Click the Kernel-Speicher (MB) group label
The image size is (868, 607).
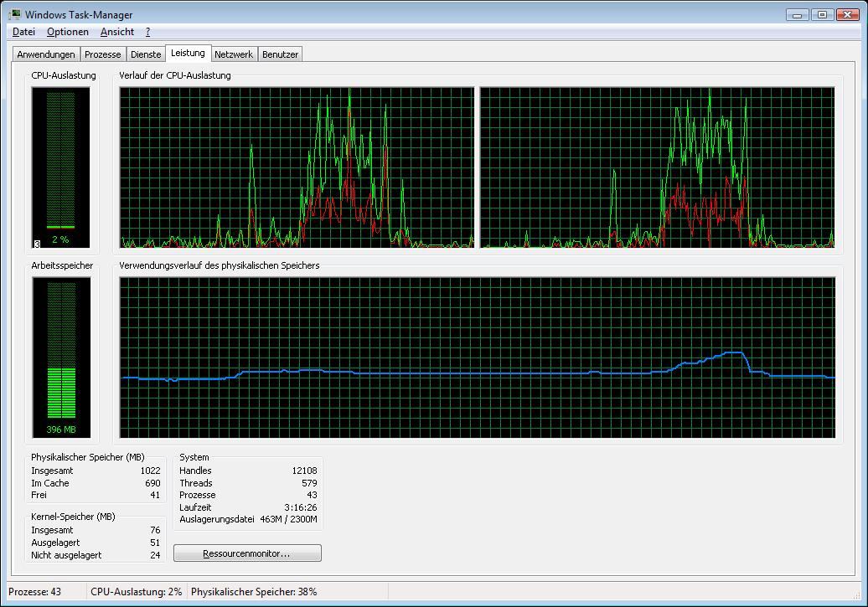[x=73, y=517]
